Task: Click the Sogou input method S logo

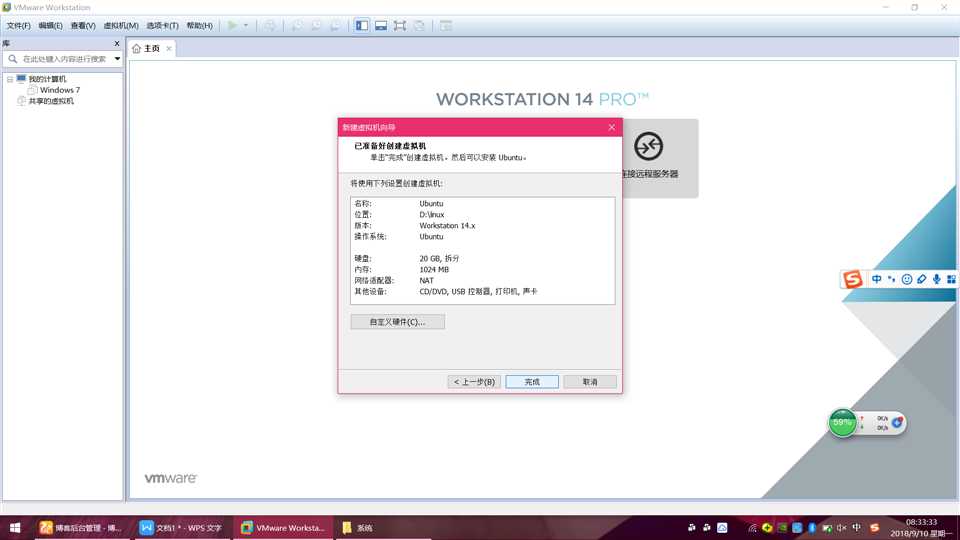Action: [x=852, y=279]
